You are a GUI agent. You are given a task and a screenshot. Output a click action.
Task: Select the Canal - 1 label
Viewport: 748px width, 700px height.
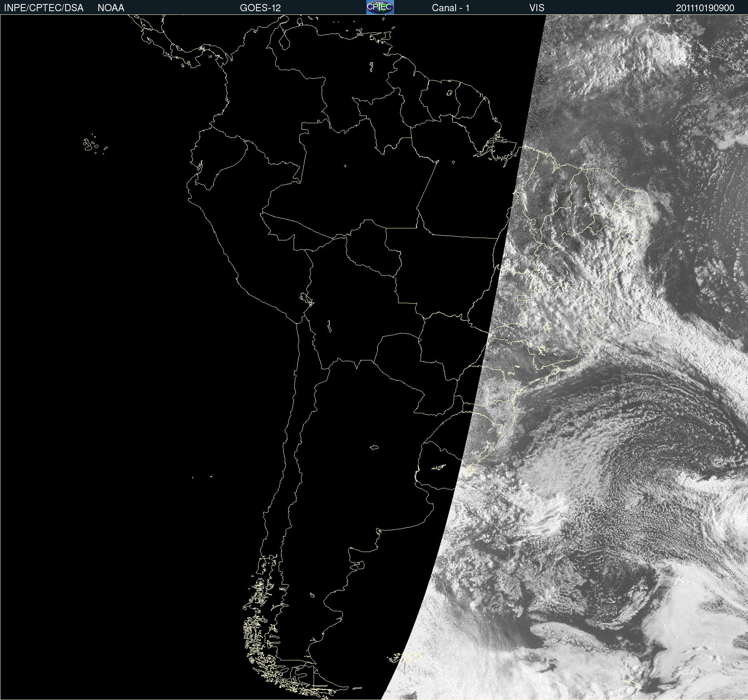(x=451, y=8)
